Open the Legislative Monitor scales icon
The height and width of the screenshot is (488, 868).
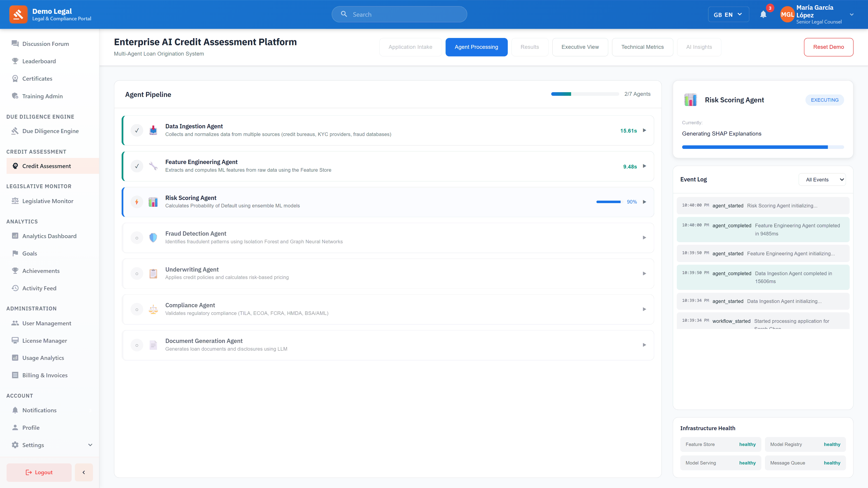(x=15, y=201)
